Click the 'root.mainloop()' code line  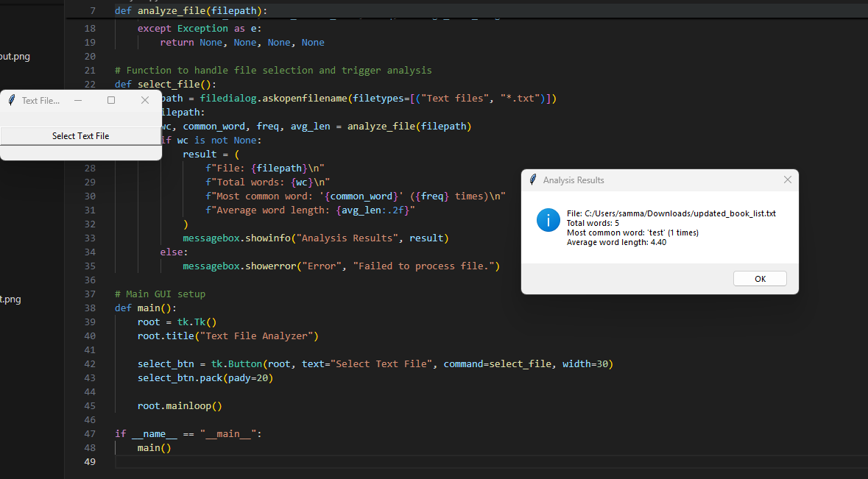coord(180,406)
